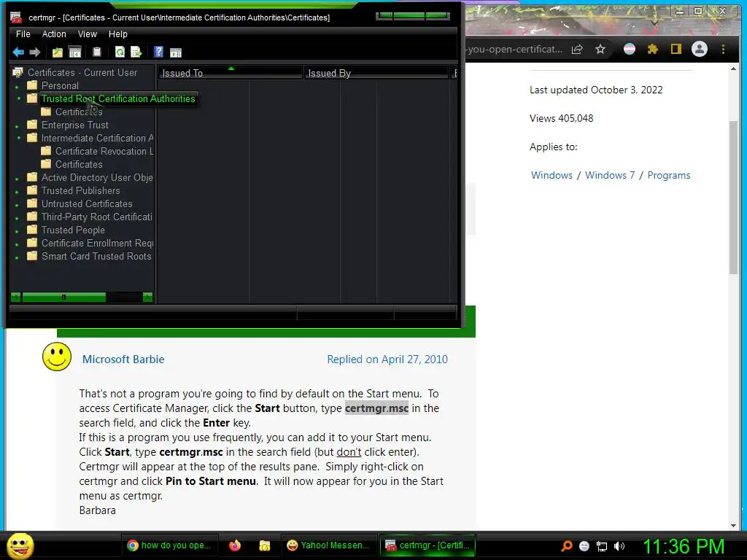
Task: Open the Microsoft Barbie profile link
Action: click(x=123, y=359)
